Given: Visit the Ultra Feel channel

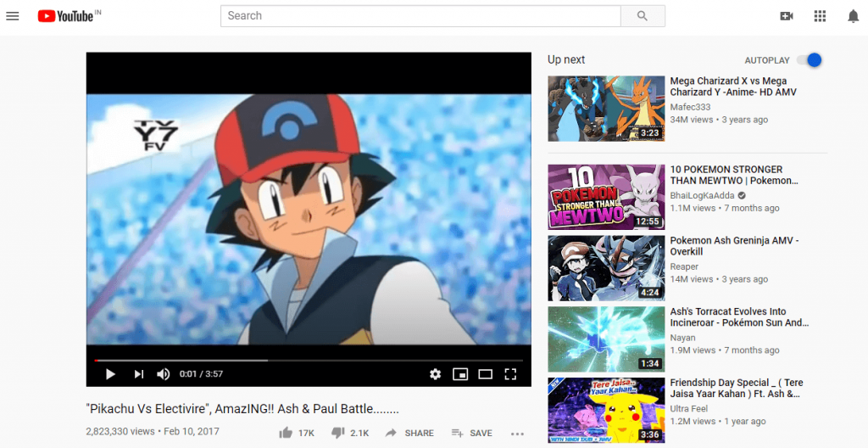Looking at the screenshot, I should 688,409.
